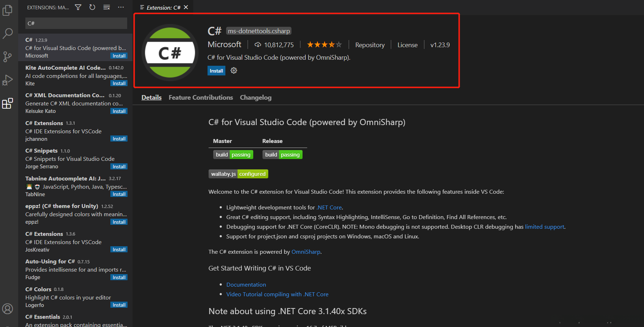Viewport: 644px width, 327px height.
Task: Open the Accounts icon in activity bar
Action: (x=8, y=309)
